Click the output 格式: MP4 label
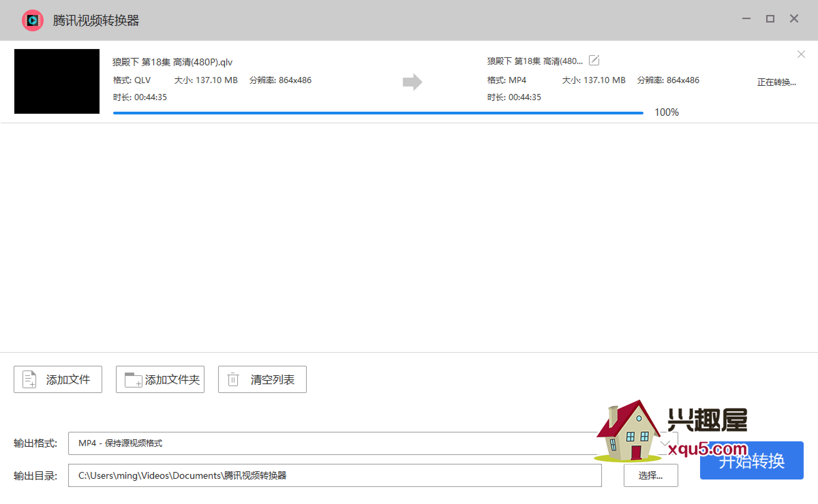Screen dimensions: 818x504 pos(507,80)
